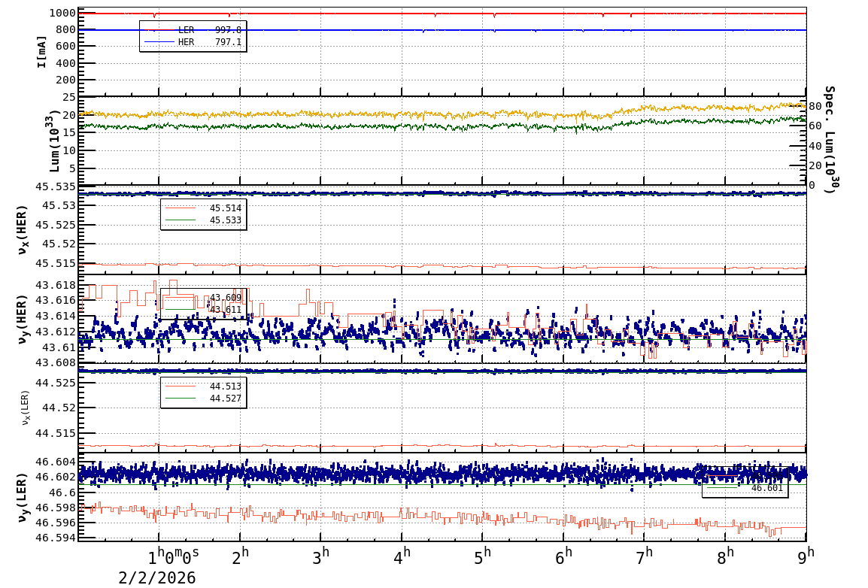Screen dimensions: 868x588
Task: Click the 4h time axis label
Action: [x=402, y=556]
